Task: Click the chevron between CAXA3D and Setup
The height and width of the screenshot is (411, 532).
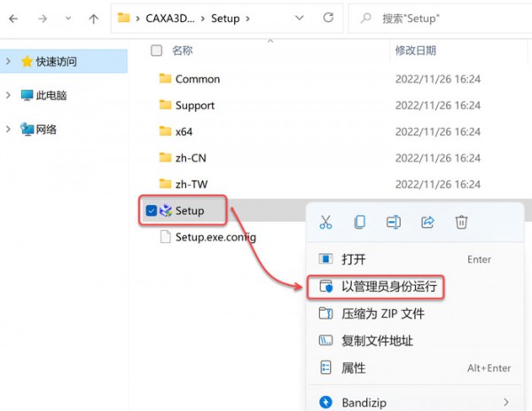Action: click(203, 19)
